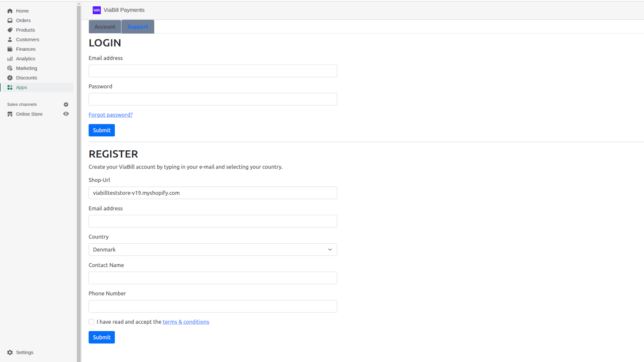Focus the Register email address field
This screenshot has width=644, height=362.
[213, 221]
